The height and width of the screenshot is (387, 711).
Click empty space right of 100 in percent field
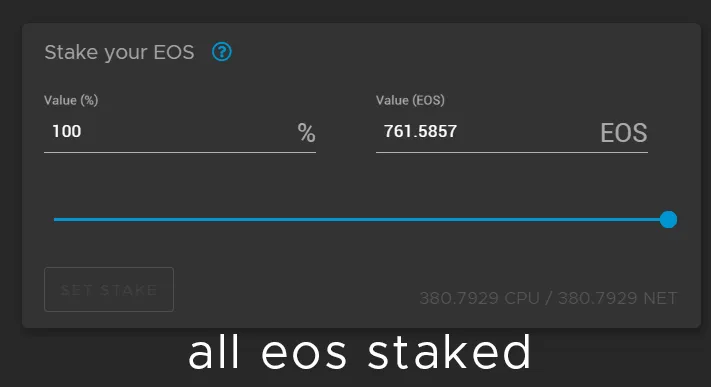tap(188, 132)
